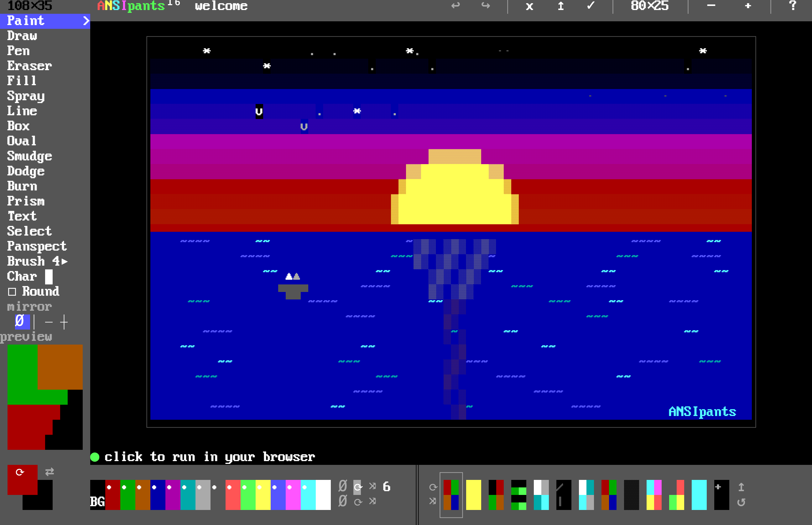The image size is (812, 525).
Task: Open help with the question mark
Action: [793, 5]
